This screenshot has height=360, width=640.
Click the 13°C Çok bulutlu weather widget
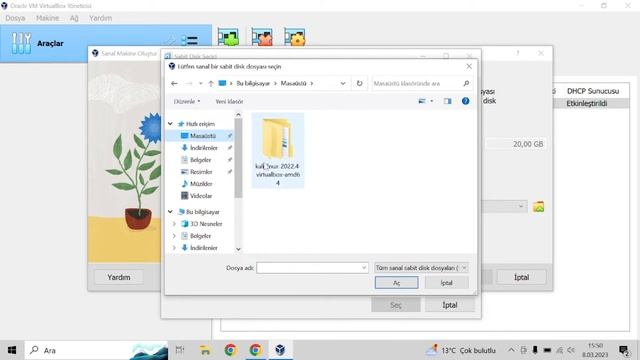(x=461, y=350)
